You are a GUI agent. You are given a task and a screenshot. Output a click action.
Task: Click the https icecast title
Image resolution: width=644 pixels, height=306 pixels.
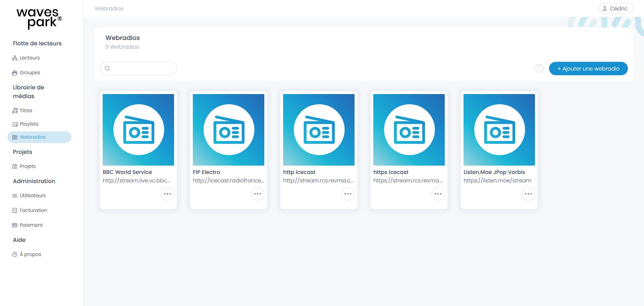coord(391,172)
